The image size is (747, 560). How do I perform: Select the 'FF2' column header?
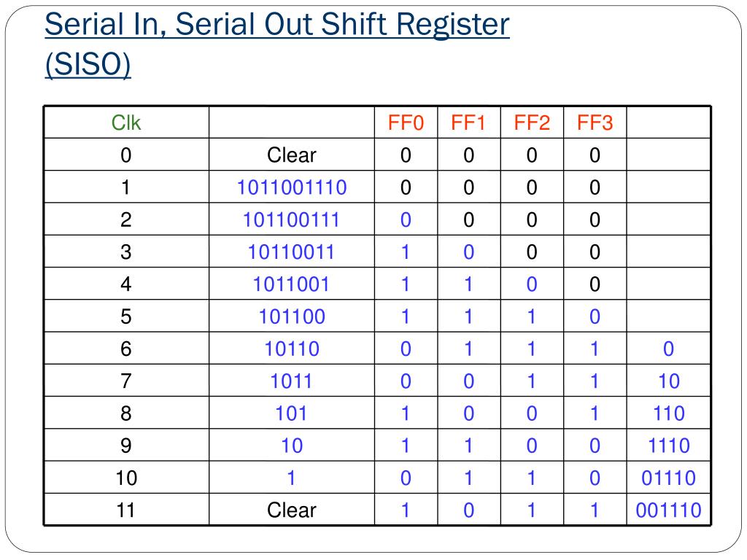(x=532, y=122)
